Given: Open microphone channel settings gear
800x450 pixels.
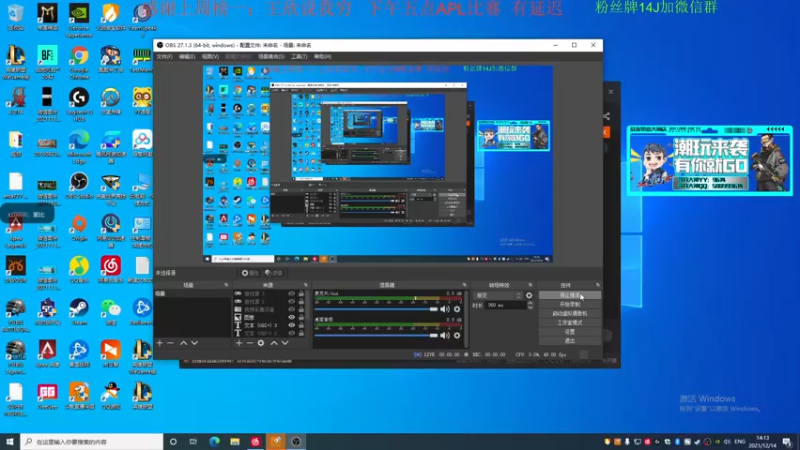Looking at the screenshot, I should pos(457,309).
